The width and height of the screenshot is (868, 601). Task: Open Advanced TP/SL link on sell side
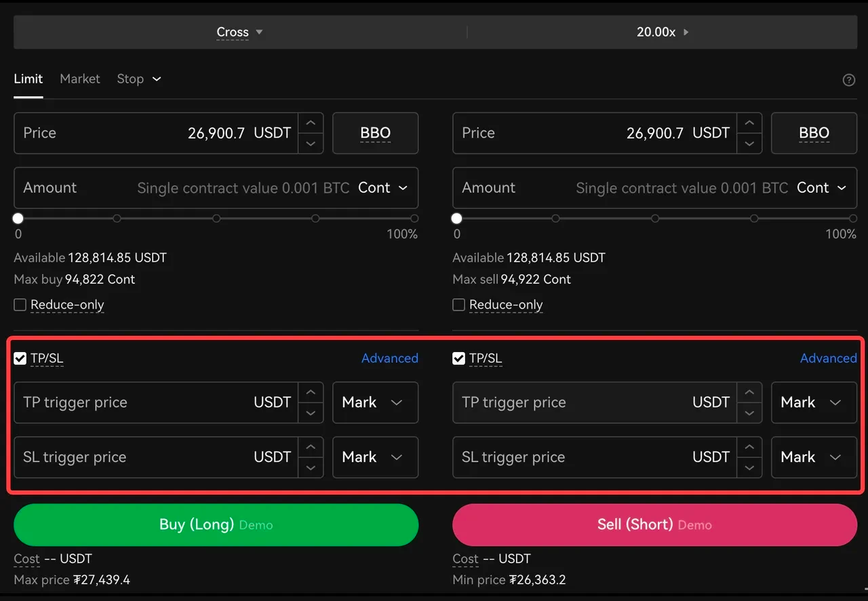point(828,358)
